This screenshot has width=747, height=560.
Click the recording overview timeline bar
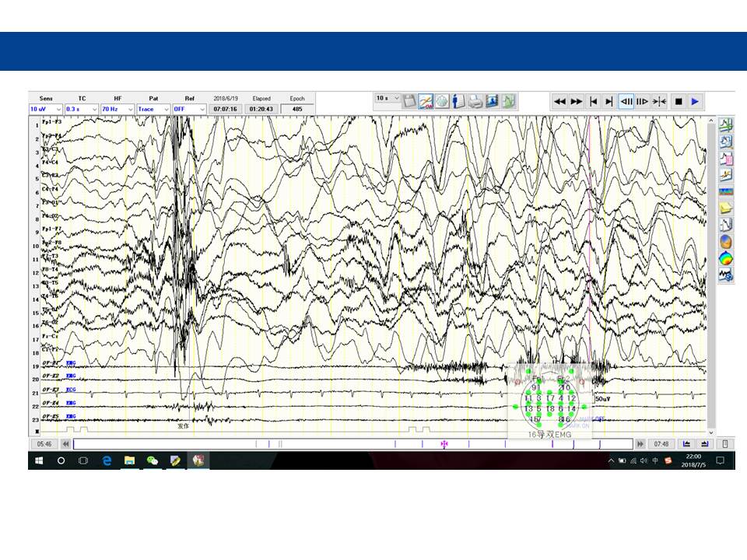point(353,444)
